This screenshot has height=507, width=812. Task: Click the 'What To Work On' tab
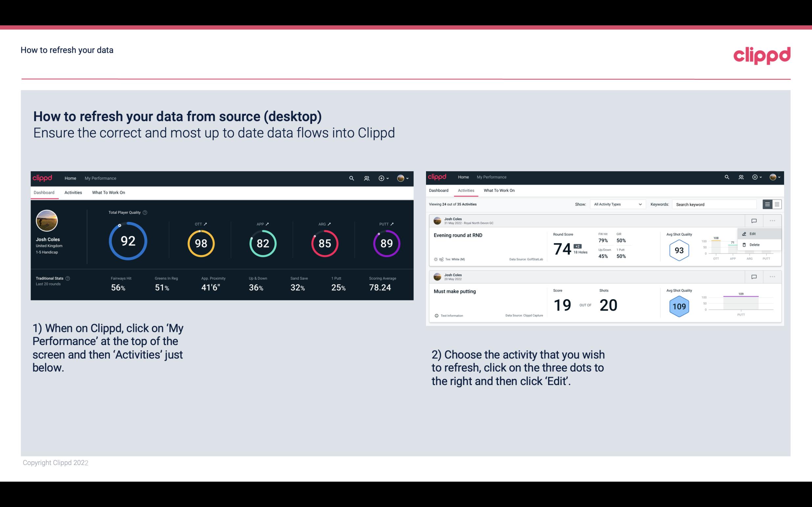[x=108, y=192]
